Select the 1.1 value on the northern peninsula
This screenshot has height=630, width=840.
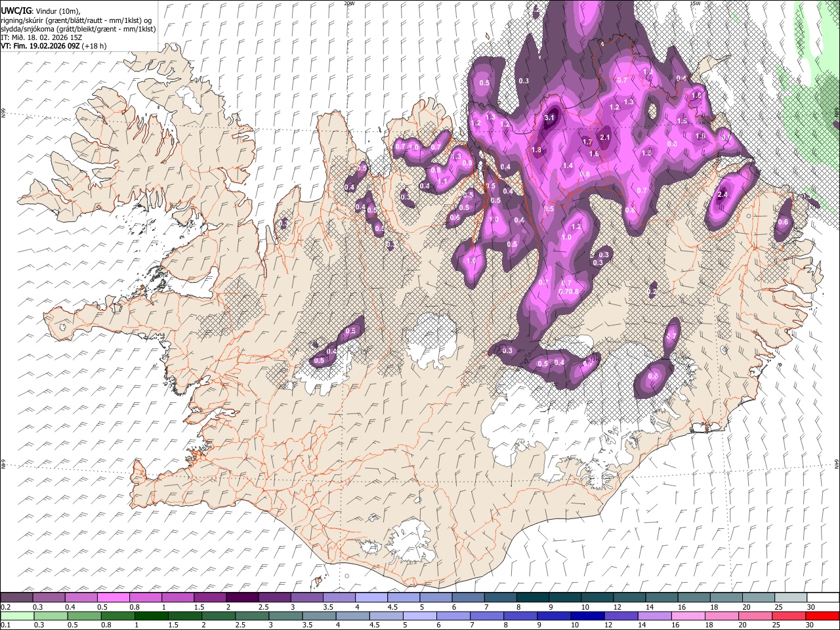coord(442,182)
